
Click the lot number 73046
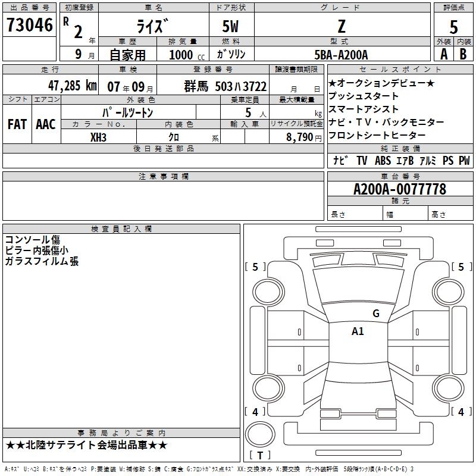[29, 25]
